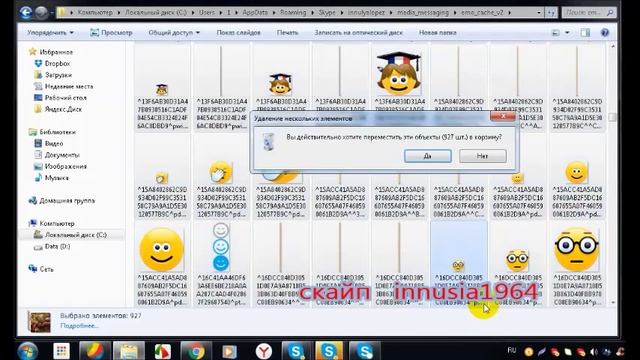
Task: Open the Общий доступ dropdown
Action: (x=174, y=33)
